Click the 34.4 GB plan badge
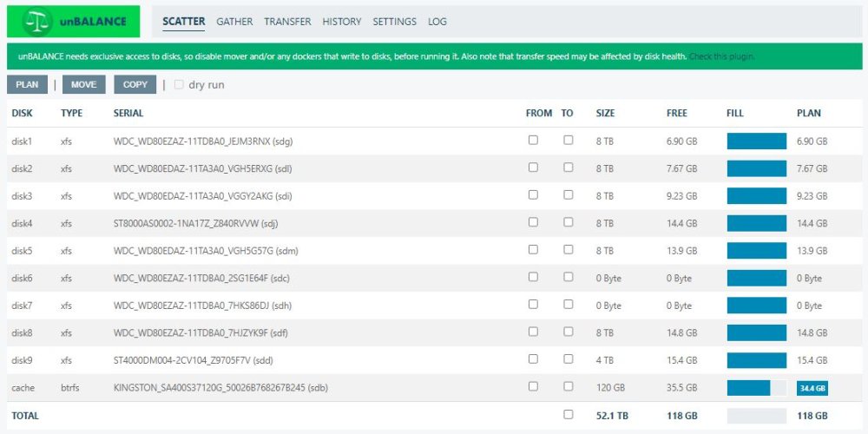Image resolution: width=868 pixels, height=434 pixels. pyautogui.click(x=812, y=389)
